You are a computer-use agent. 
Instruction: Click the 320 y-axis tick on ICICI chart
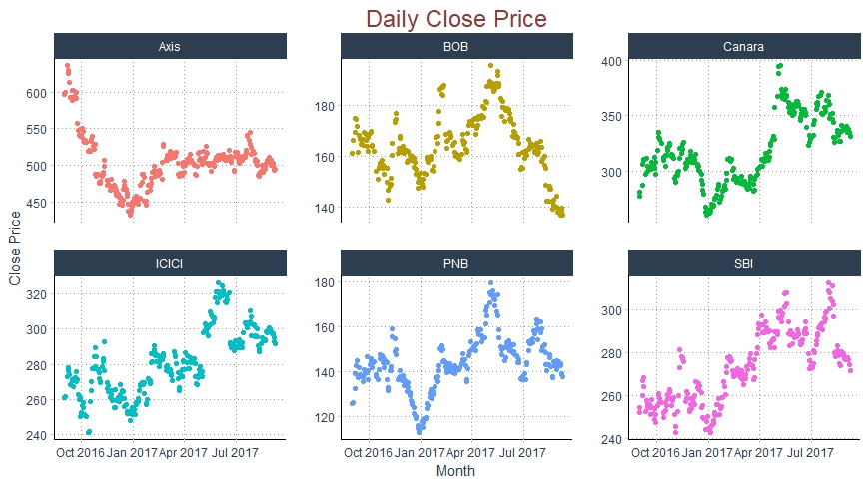coord(36,294)
